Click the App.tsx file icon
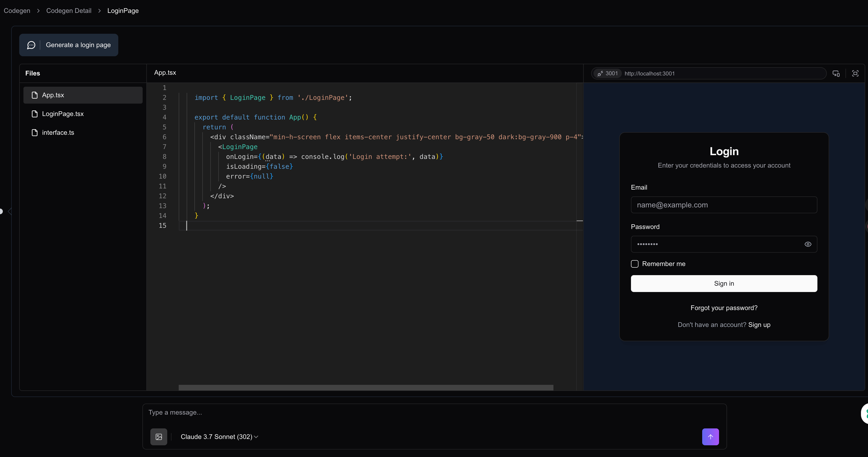This screenshot has height=457, width=868. (x=34, y=95)
